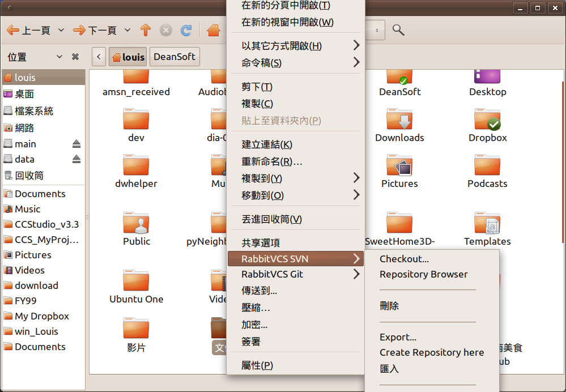Click the louis path bar button
The image size is (566, 392).
pos(128,57)
